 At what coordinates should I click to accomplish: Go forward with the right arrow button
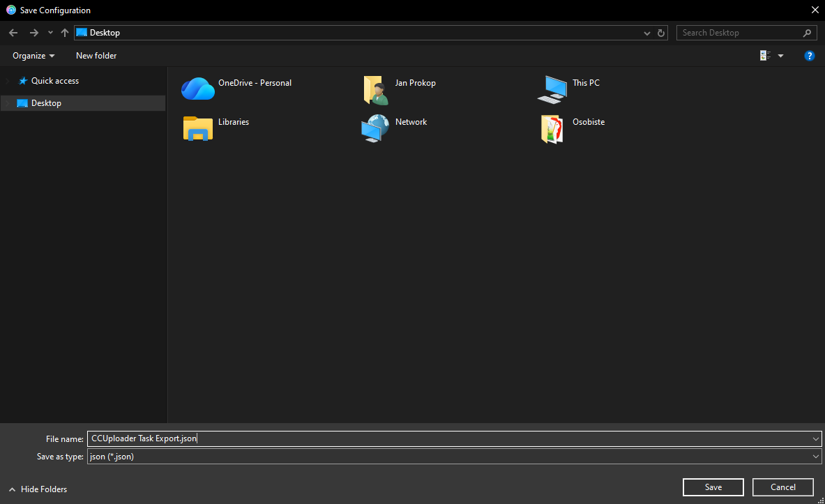(33, 33)
